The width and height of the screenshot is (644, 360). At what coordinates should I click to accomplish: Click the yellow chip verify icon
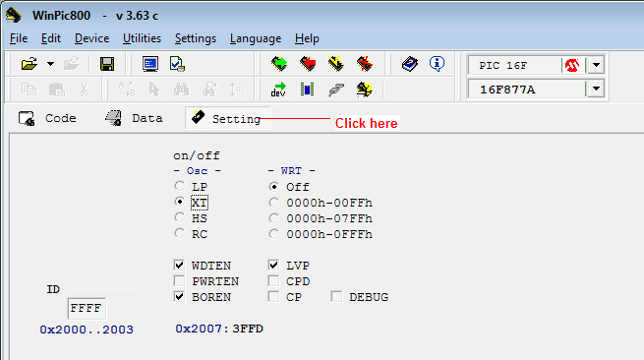click(336, 64)
